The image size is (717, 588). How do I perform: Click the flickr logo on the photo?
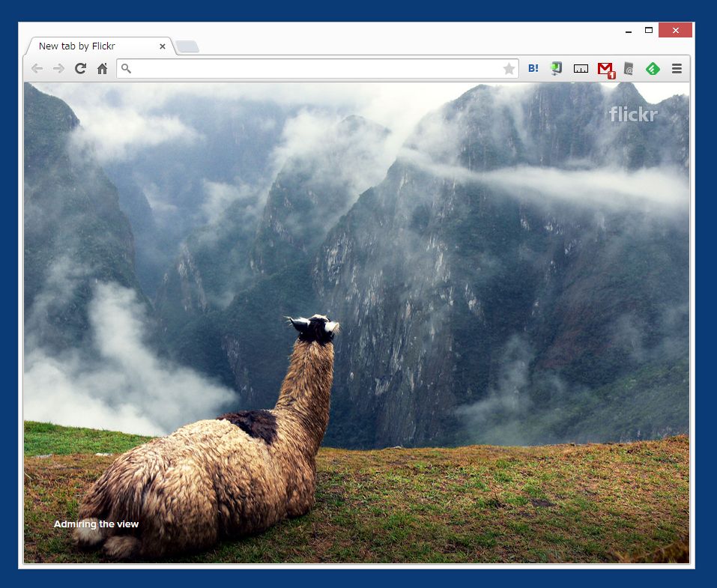point(633,115)
